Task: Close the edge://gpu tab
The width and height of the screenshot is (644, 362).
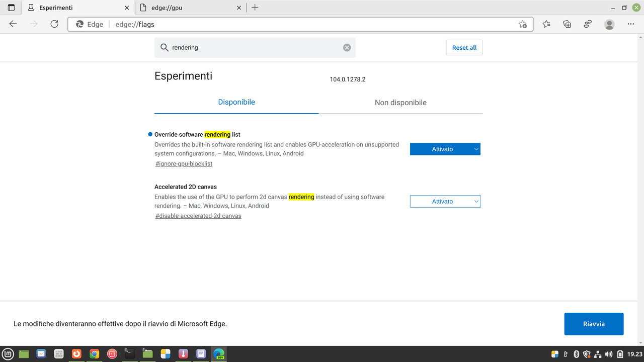Action: tap(239, 8)
